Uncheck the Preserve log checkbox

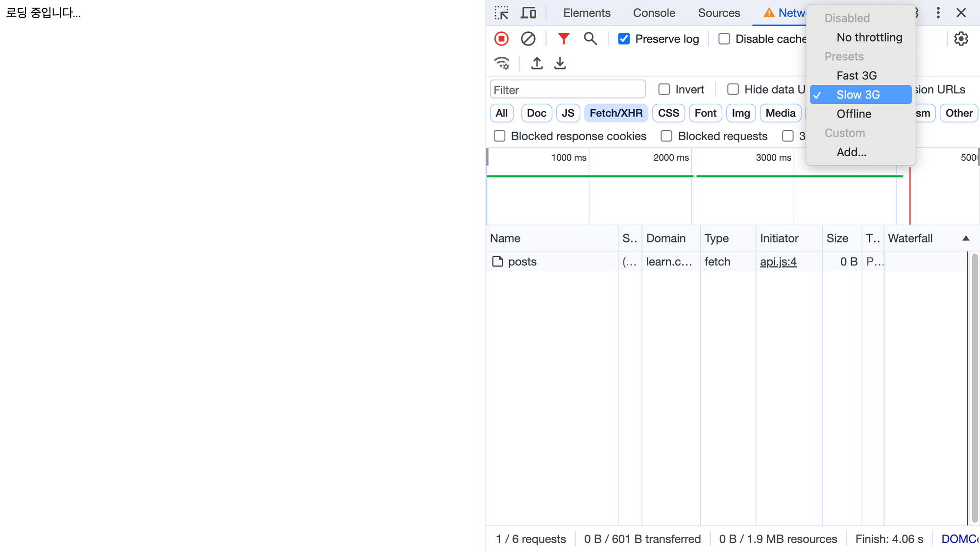click(x=624, y=39)
